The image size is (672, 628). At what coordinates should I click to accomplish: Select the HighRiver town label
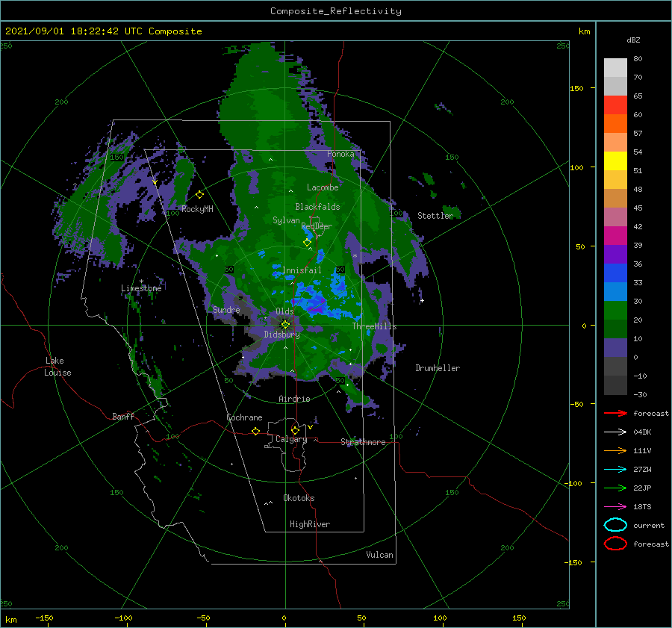click(310, 524)
